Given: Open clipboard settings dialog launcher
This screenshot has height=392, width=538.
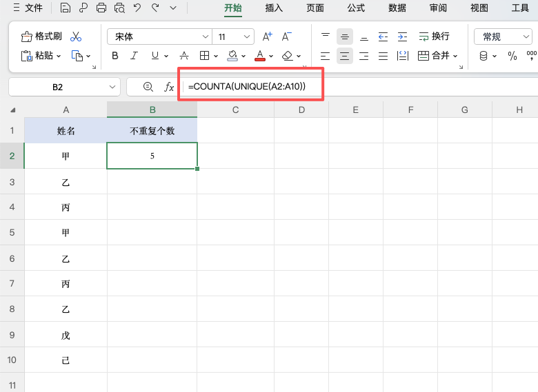Looking at the screenshot, I should (x=94, y=67).
